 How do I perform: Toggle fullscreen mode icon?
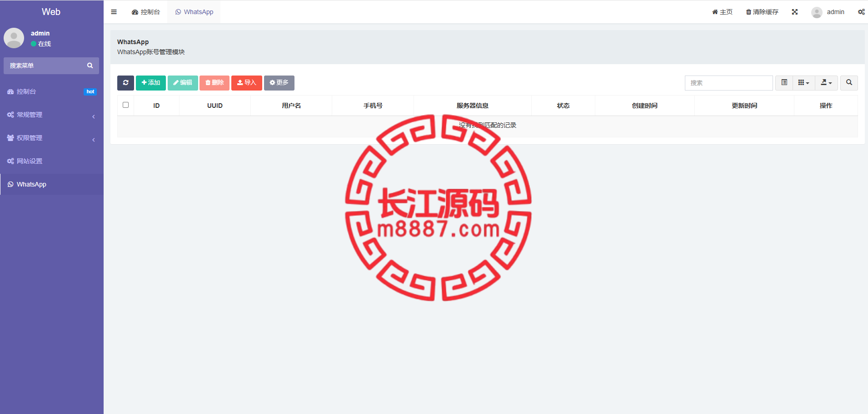[795, 12]
